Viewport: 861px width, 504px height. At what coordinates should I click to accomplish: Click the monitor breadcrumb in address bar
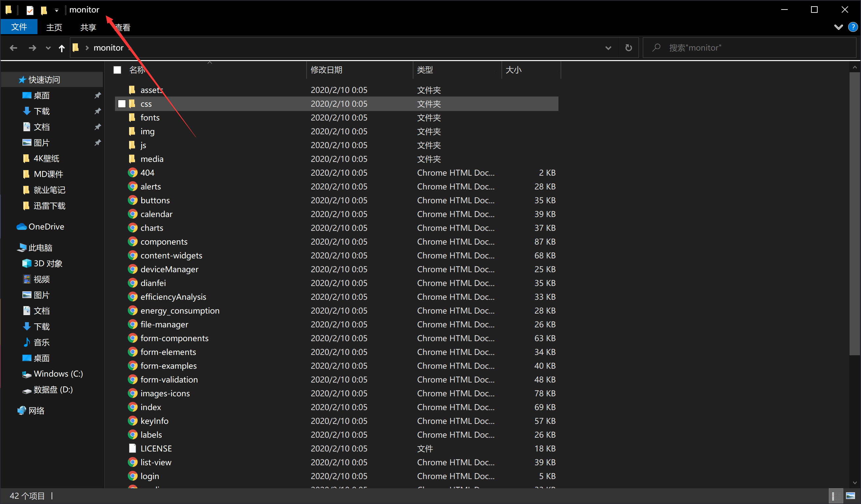tap(108, 48)
